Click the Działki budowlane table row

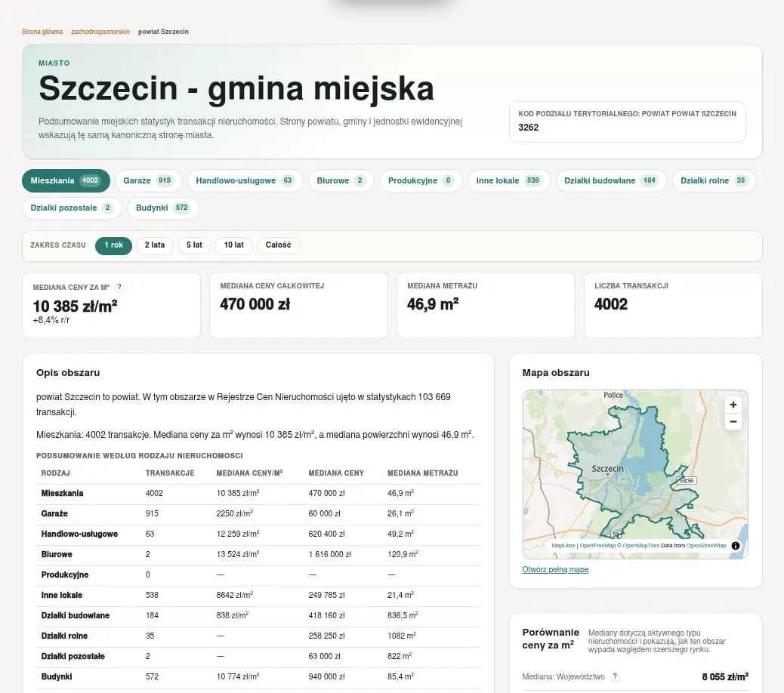[258, 616]
